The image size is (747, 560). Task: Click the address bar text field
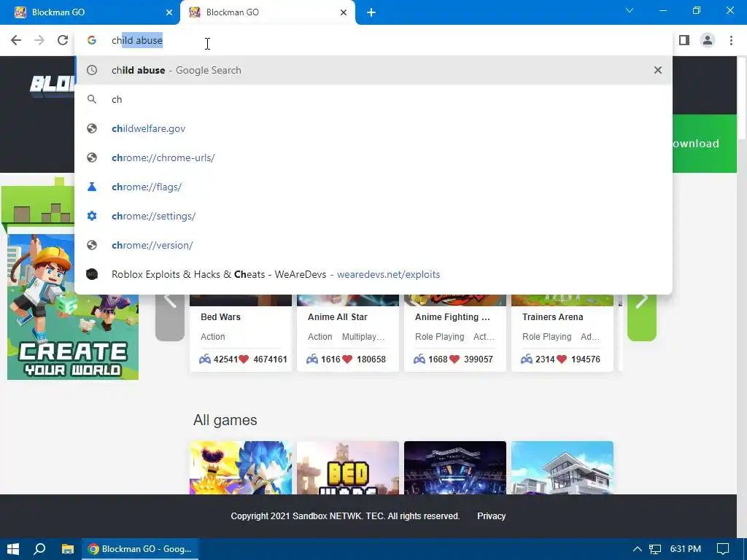point(373,41)
